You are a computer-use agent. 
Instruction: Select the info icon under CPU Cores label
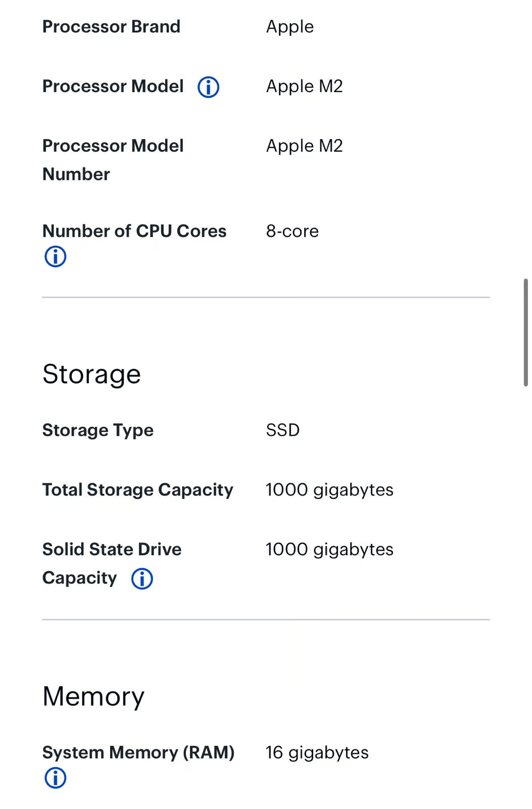click(x=55, y=256)
